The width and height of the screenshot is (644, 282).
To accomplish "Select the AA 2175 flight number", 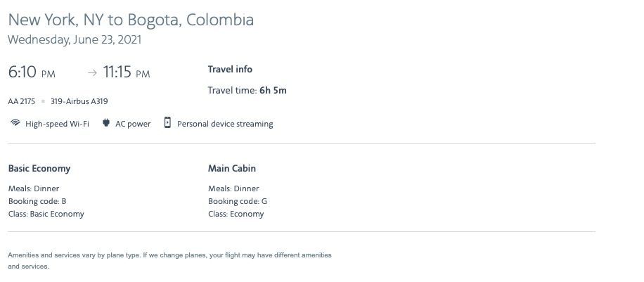I will pyautogui.click(x=22, y=101).
